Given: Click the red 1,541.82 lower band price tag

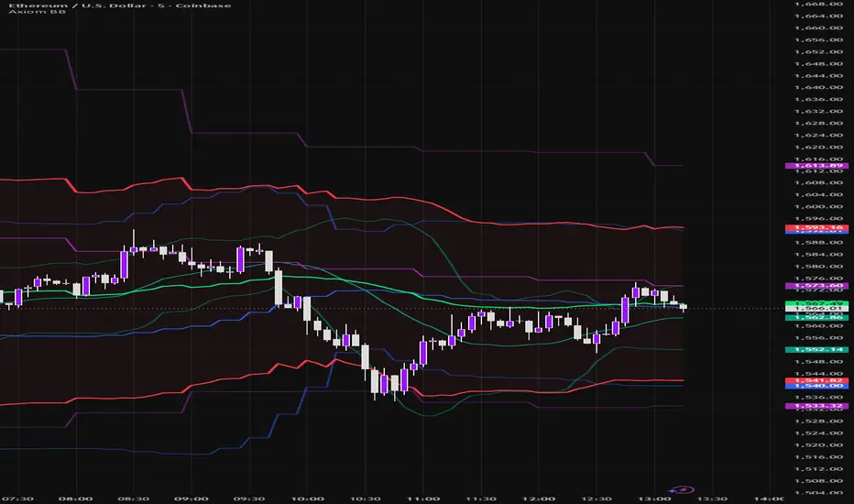Looking at the screenshot, I should [816, 380].
